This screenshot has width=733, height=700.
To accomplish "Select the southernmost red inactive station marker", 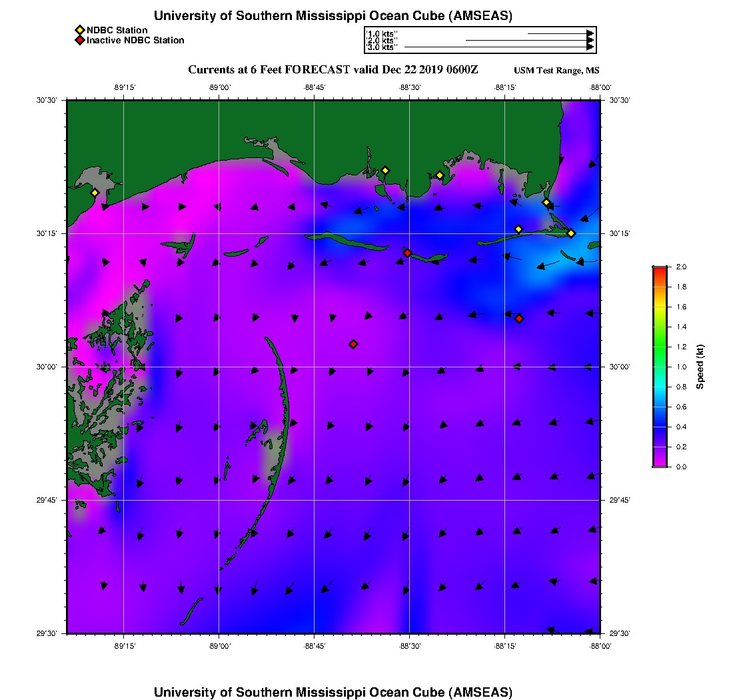I will click(x=353, y=344).
